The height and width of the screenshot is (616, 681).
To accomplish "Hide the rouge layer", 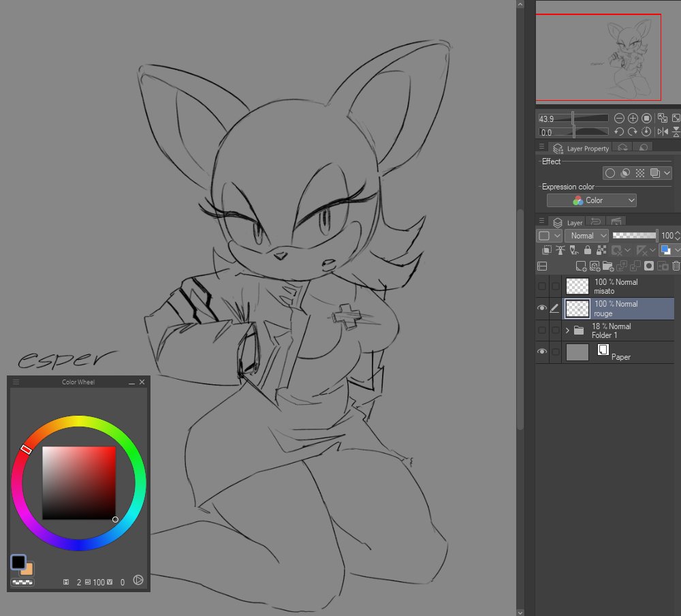I will (542, 308).
